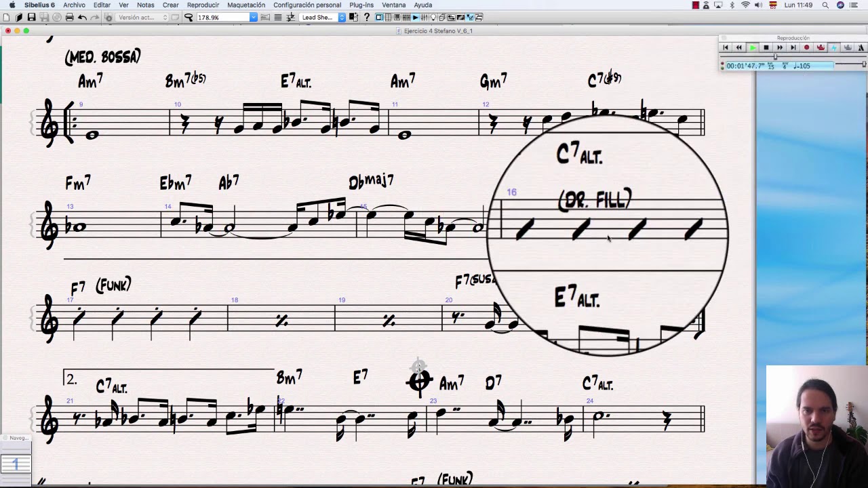Viewport: 868px width, 488px height.
Task: Toggle the Keypad panel toolbar button
Action: [x=388, y=17]
